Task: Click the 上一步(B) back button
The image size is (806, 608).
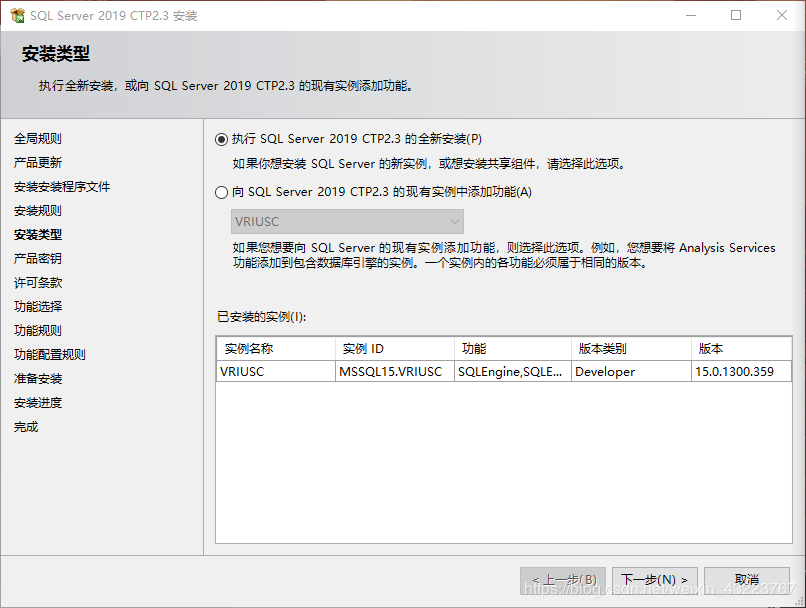Action: [563, 580]
